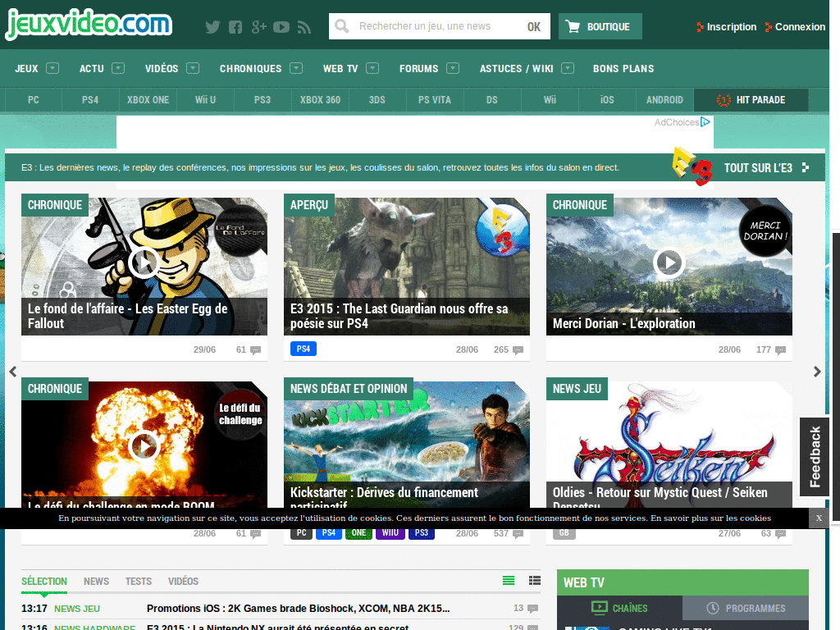Go to previous carousel slide arrow
Viewport: 840px width, 630px height.
(13, 372)
